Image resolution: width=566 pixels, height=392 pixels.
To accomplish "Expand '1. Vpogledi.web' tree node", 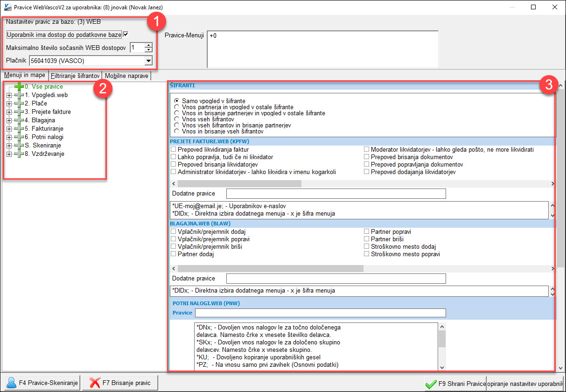I will (9, 95).
